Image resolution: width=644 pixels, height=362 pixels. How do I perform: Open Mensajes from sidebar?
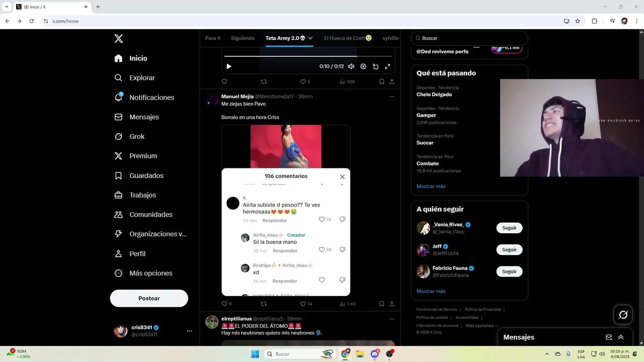pyautogui.click(x=137, y=117)
